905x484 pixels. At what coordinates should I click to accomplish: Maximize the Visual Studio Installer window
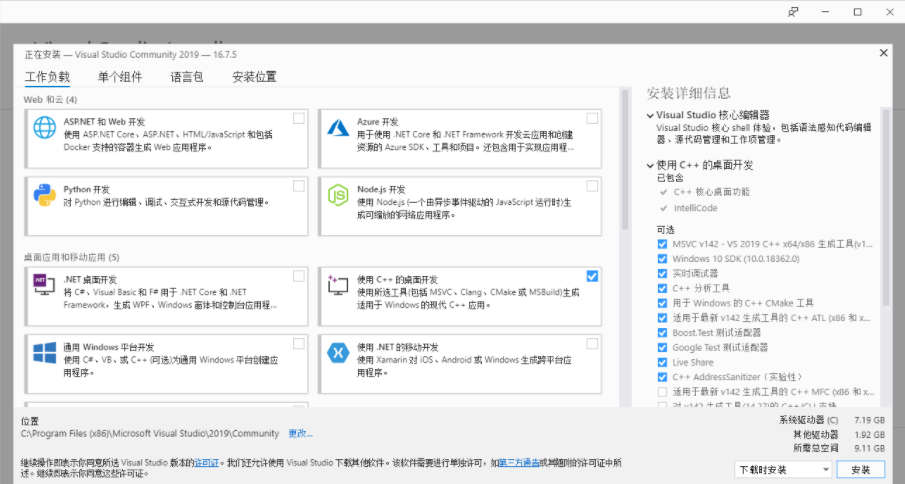point(858,12)
